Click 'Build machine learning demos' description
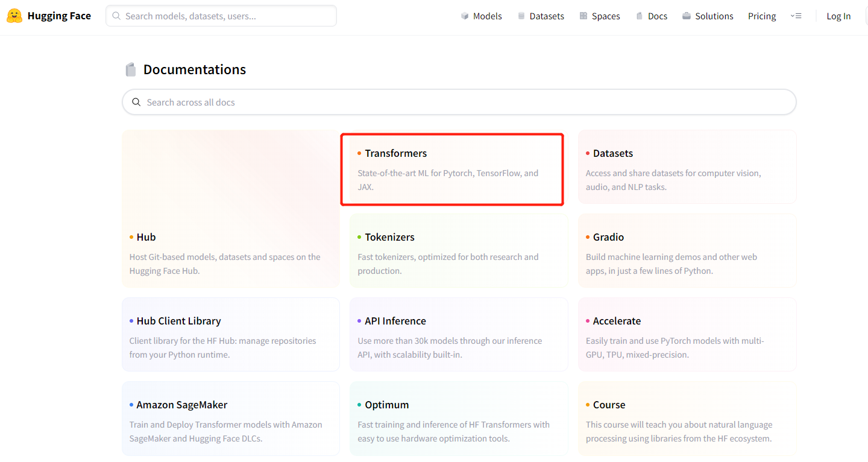The width and height of the screenshot is (868, 462). tap(671, 264)
